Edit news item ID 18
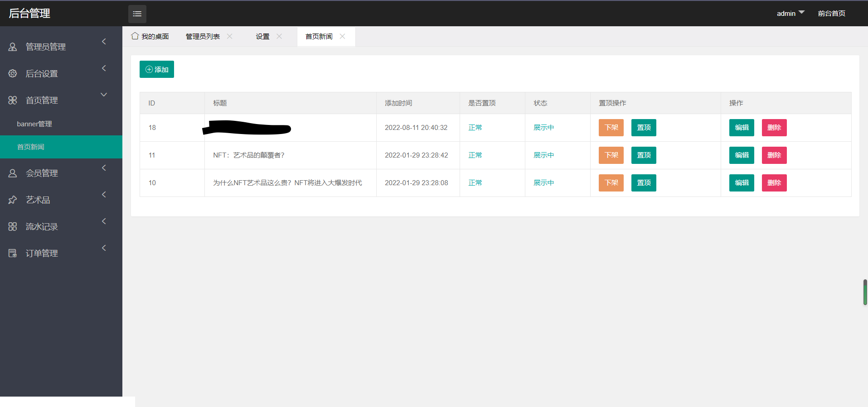868x407 pixels. click(742, 128)
